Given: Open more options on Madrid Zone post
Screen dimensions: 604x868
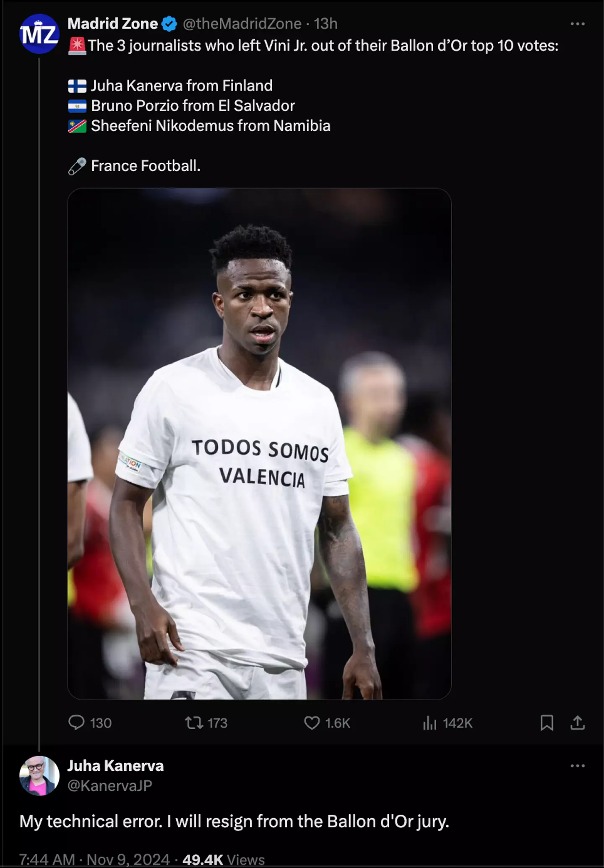Looking at the screenshot, I should pos(578,24).
